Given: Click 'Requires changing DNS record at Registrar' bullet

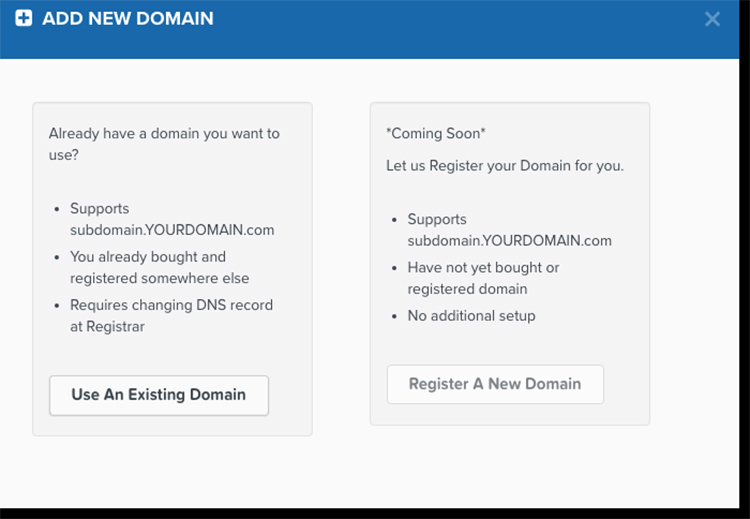Looking at the screenshot, I should [x=171, y=316].
